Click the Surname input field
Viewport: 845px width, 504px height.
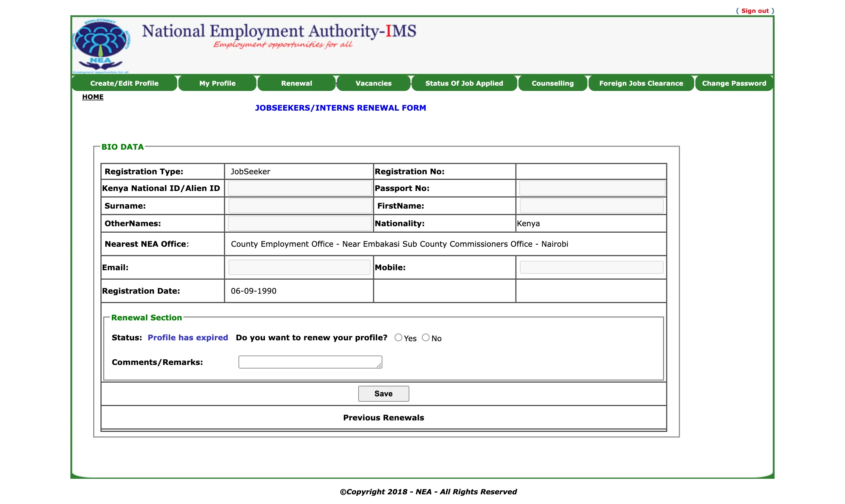pos(300,206)
